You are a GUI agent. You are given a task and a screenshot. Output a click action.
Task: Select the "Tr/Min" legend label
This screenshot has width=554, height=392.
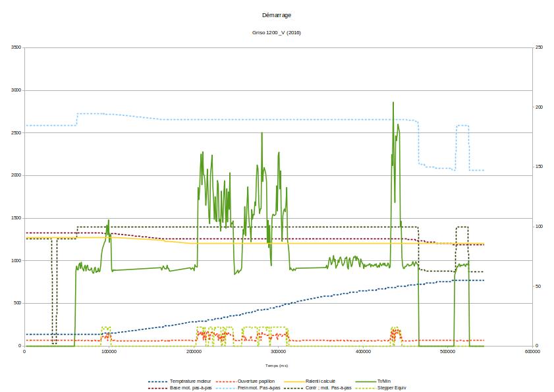pos(384,381)
